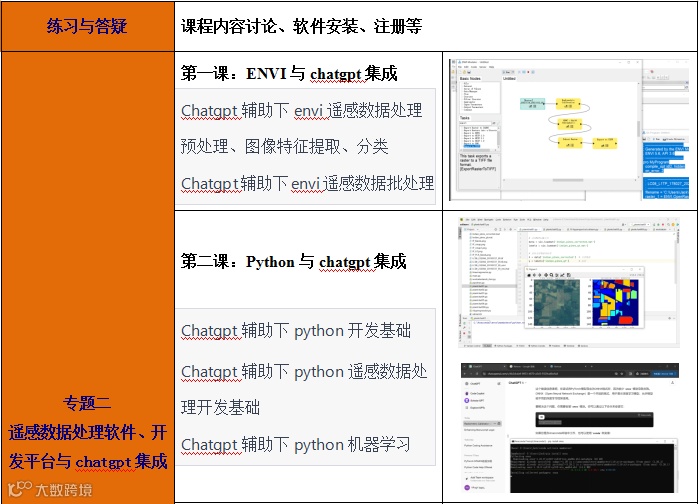Click the ENVI Modeler screenshot image

[x=569, y=130]
